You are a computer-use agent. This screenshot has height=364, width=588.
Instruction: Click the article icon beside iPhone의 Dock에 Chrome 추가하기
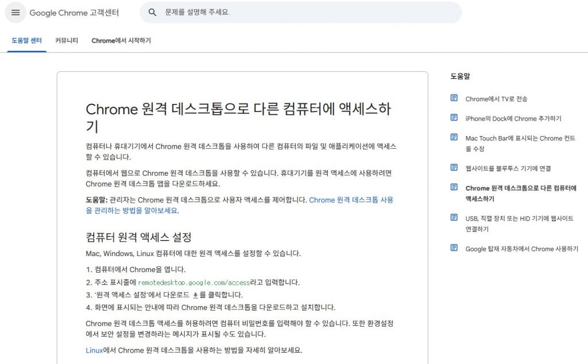pyautogui.click(x=454, y=118)
